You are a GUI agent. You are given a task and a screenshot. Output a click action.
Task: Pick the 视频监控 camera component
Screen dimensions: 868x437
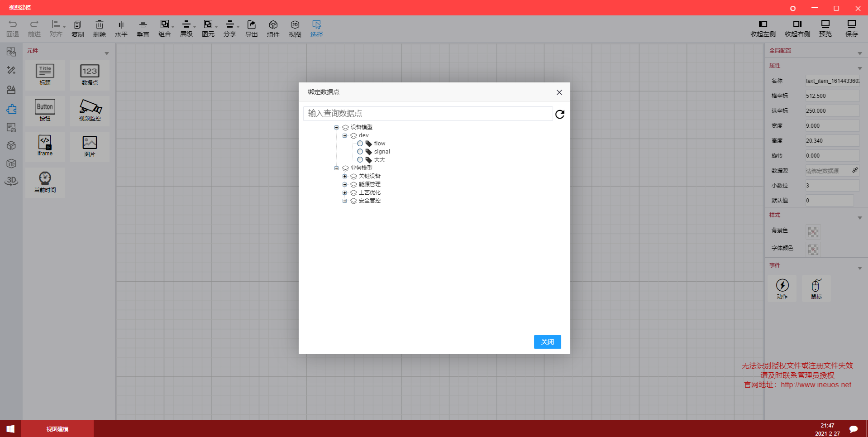[90, 111]
